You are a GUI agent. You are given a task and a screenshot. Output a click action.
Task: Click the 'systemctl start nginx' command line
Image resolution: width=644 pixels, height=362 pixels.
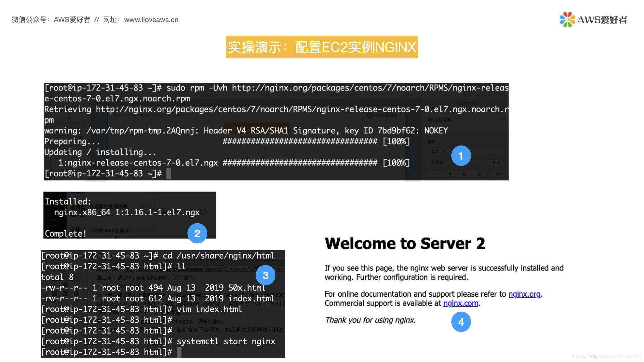pyautogui.click(x=158, y=342)
